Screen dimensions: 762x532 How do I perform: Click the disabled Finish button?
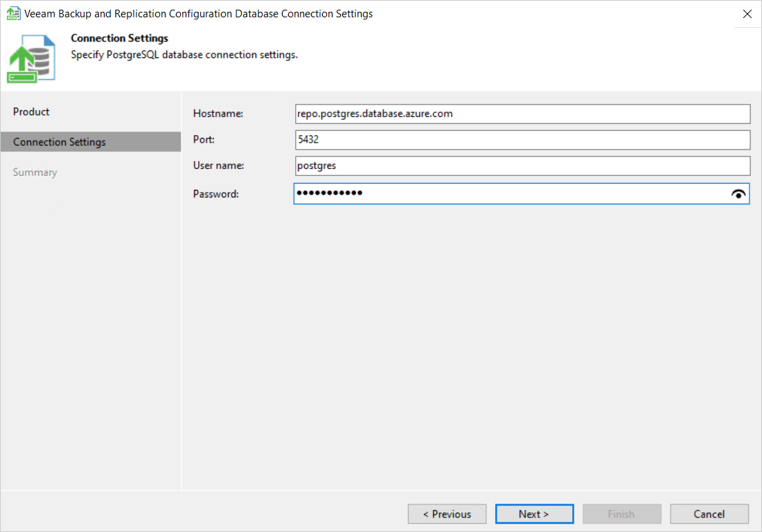(621, 514)
